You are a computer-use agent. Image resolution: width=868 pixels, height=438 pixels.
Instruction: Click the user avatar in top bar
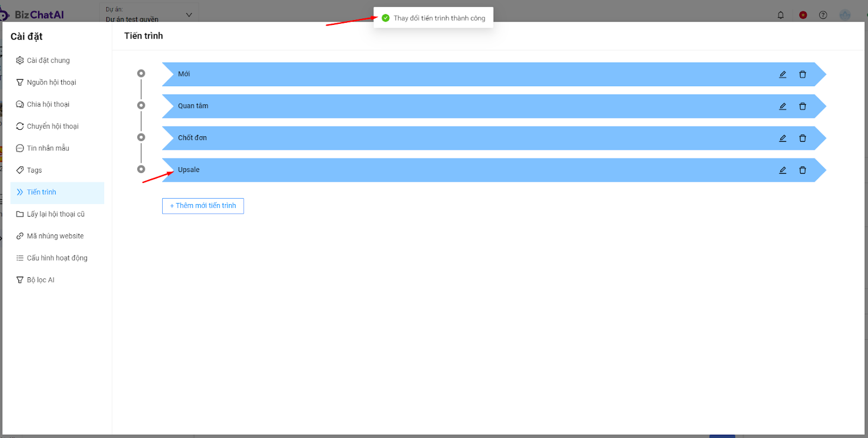pos(845,15)
